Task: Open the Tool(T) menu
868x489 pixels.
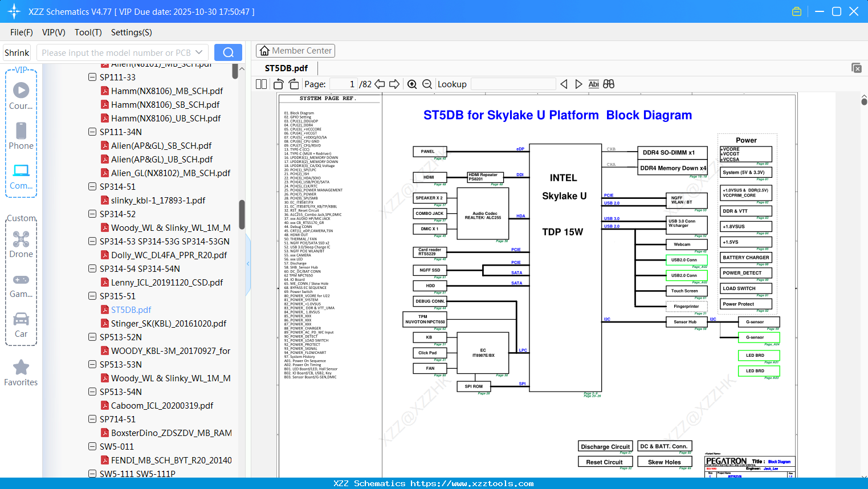Action: [88, 32]
